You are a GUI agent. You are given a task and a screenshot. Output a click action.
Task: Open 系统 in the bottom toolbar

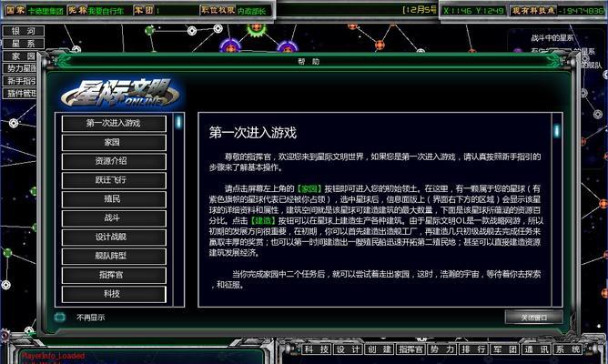coord(568,349)
